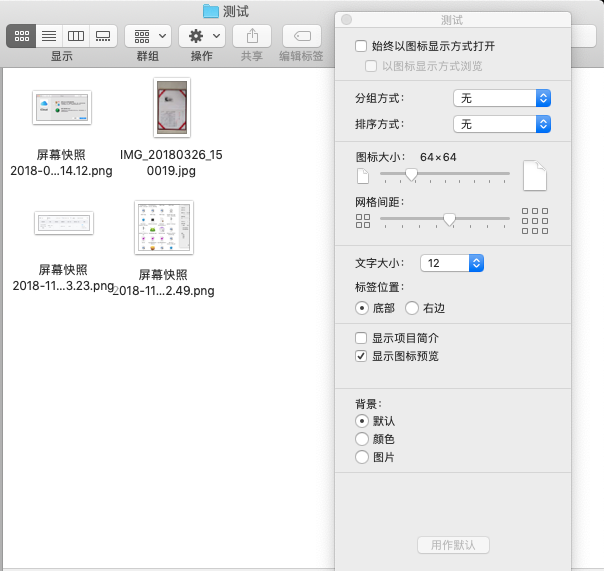
Task: Expand the 文字大小 dropdown showing 12
Action: point(451,263)
